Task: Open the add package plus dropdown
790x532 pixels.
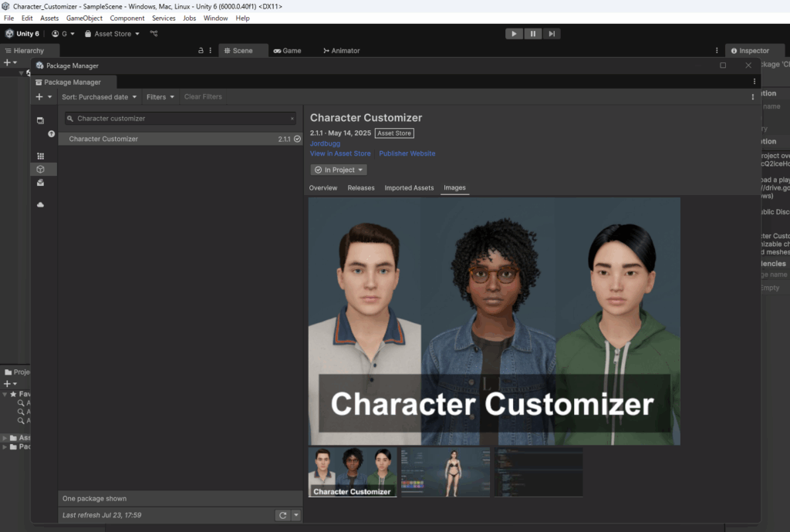Action: 44,96
